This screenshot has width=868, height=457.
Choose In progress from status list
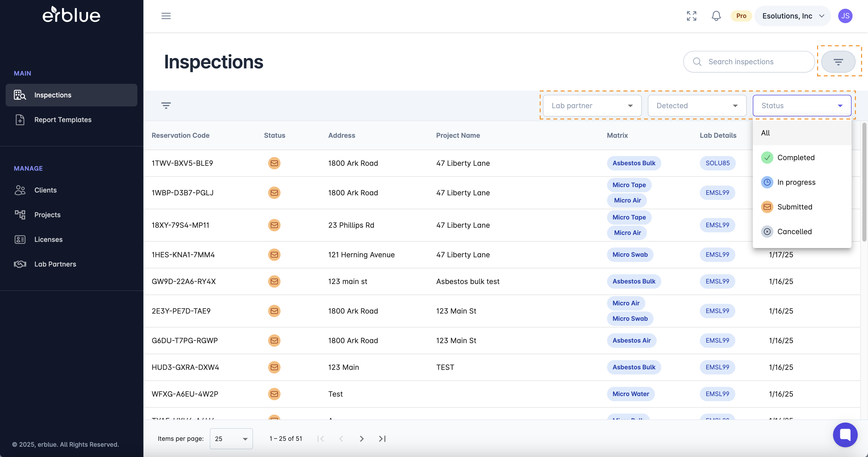[x=796, y=182]
